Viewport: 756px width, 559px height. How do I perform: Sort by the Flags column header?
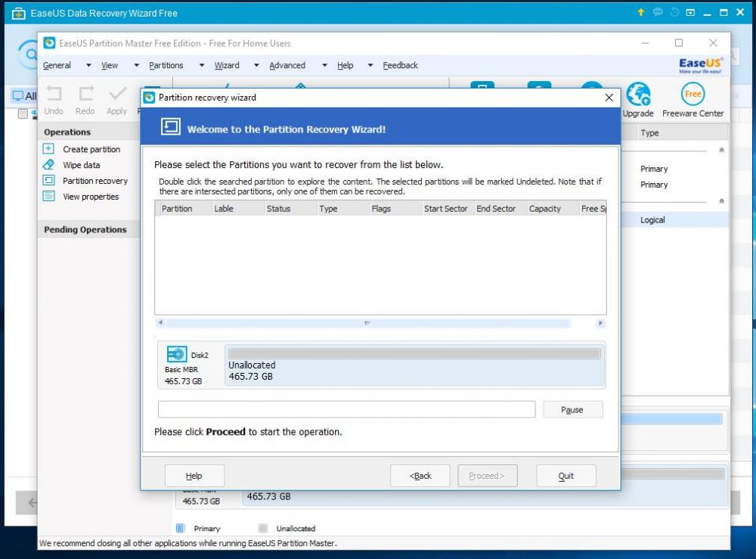tap(395, 208)
